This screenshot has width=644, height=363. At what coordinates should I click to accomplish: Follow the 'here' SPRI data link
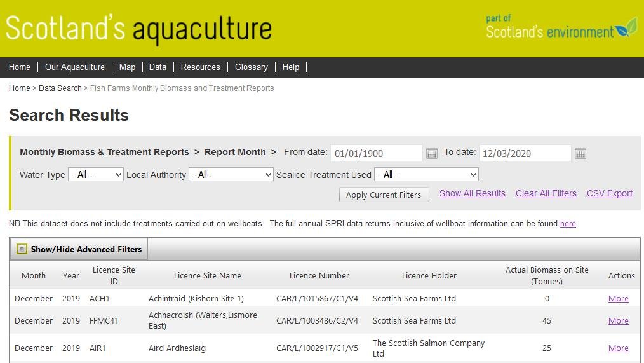click(x=568, y=224)
